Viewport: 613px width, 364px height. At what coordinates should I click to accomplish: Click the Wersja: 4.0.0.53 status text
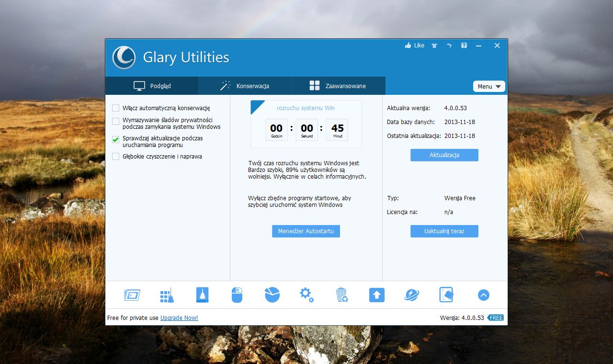[x=462, y=318]
